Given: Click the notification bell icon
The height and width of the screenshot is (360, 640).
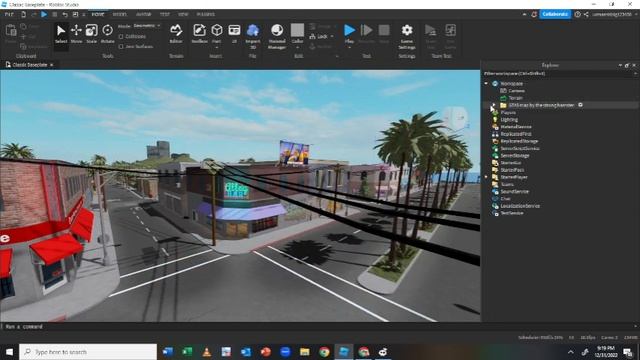Looking at the screenshot, I should click(x=534, y=14).
